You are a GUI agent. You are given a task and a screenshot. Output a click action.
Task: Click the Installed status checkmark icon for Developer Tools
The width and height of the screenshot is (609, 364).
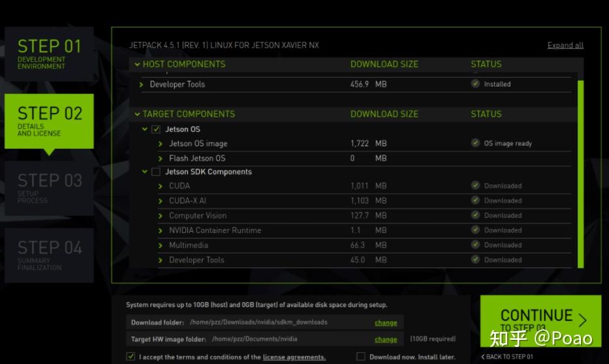click(475, 83)
